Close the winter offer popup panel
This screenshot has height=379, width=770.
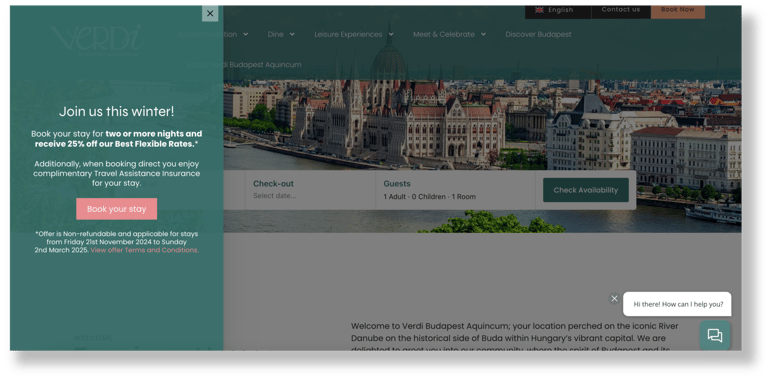(210, 13)
